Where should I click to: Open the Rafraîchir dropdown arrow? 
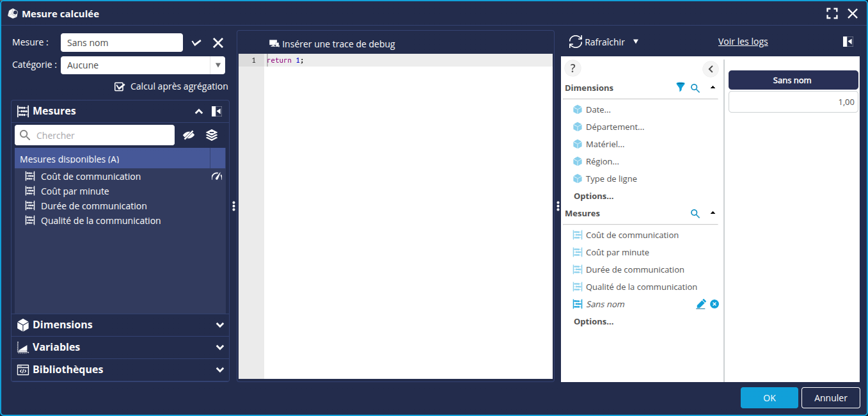pos(635,42)
